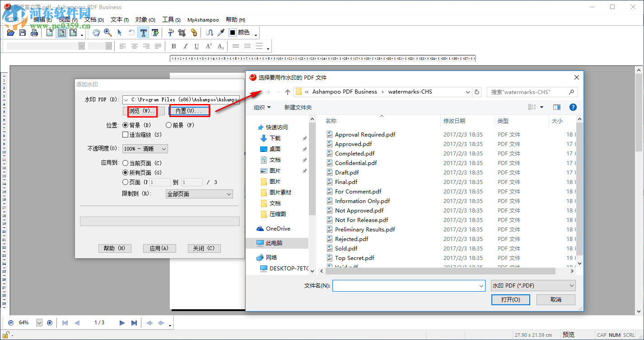Open 文件名 combo box dropdown arrow
644x340 pixels.
point(481,286)
